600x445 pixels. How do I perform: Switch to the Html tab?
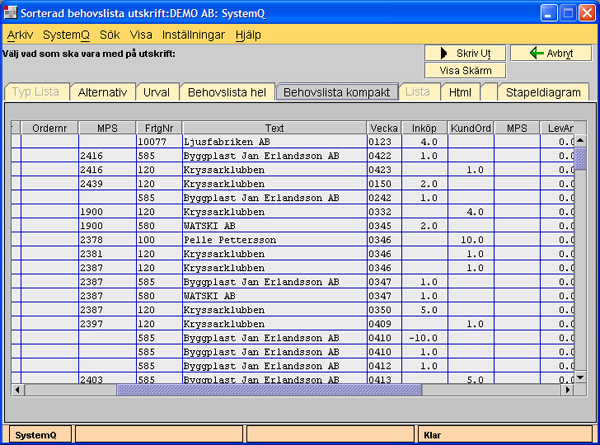460,92
